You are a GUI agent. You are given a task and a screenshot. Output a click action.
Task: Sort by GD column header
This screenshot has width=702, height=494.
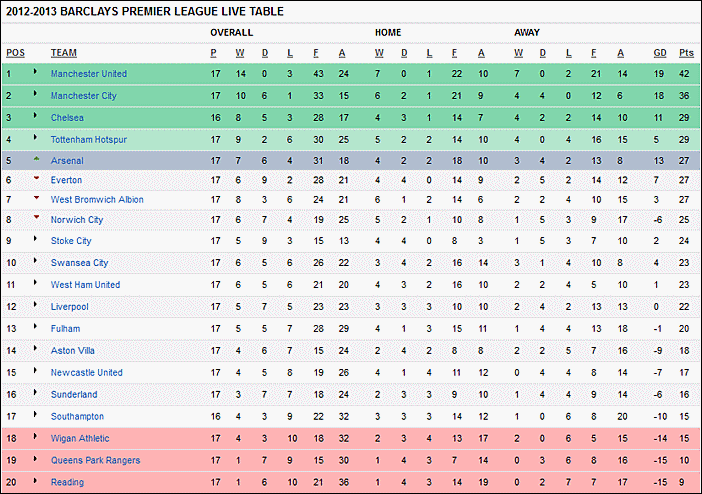click(x=659, y=53)
